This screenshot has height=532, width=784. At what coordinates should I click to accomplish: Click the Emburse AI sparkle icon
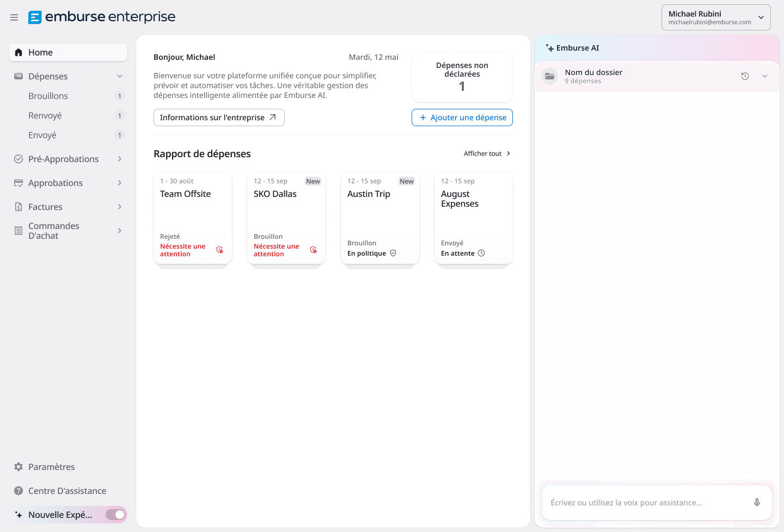click(x=550, y=48)
